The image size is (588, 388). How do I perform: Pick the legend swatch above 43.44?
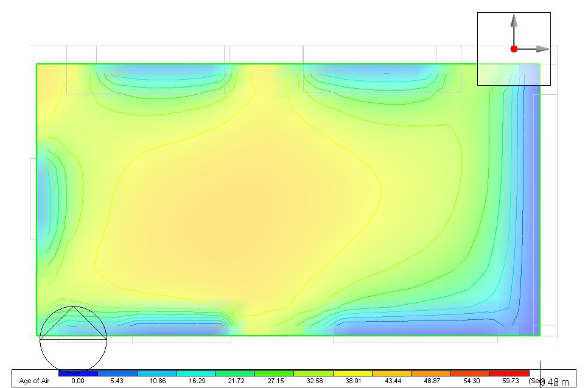click(x=392, y=373)
